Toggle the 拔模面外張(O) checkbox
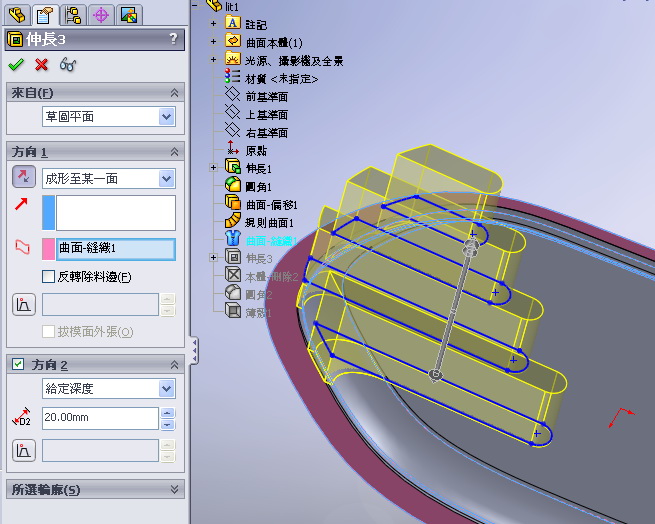 click(48, 331)
